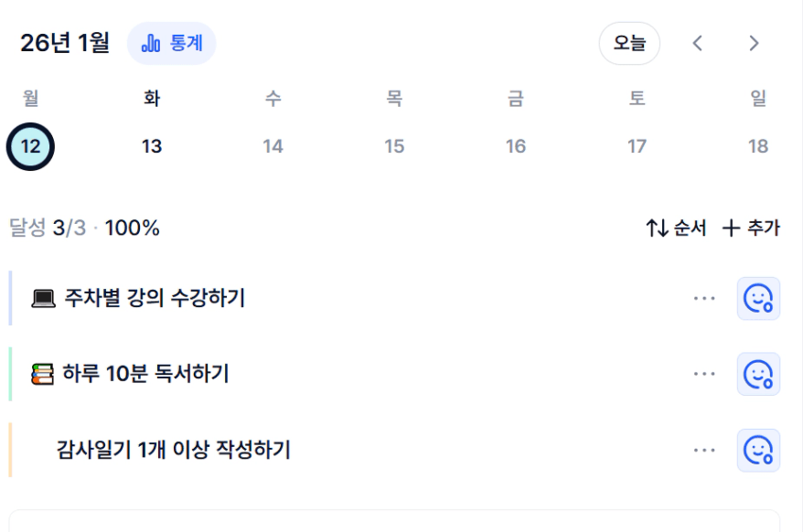The image size is (803, 532).
Task: Toggle completion emoji for 감사일기 작성하기
Action: click(x=758, y=450)
